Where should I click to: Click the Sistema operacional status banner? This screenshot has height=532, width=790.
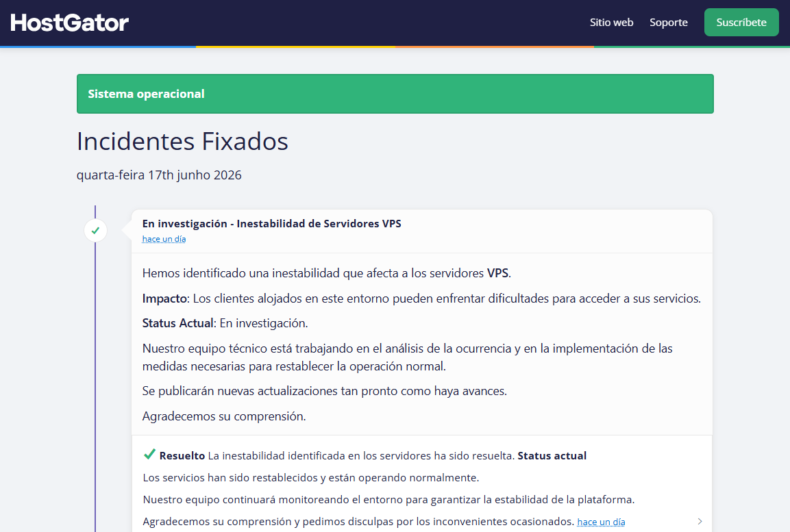click(x=395, y=94)
